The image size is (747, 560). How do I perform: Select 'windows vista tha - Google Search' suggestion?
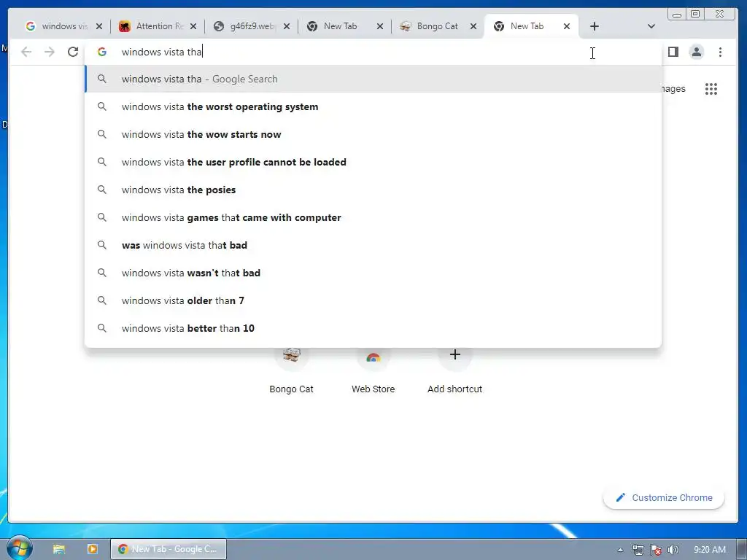coord(373,79)
